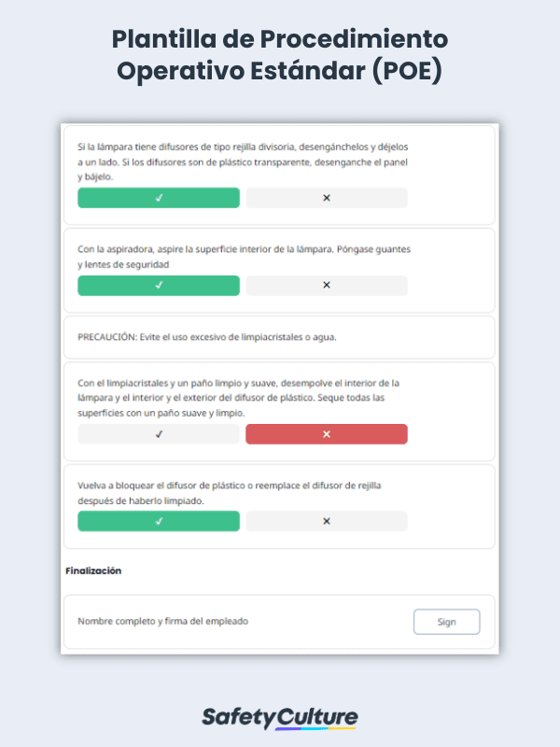
Task: Click the instruction text mentioning la aspiradora
Action: pyautogui.click(x=236, y=257)
